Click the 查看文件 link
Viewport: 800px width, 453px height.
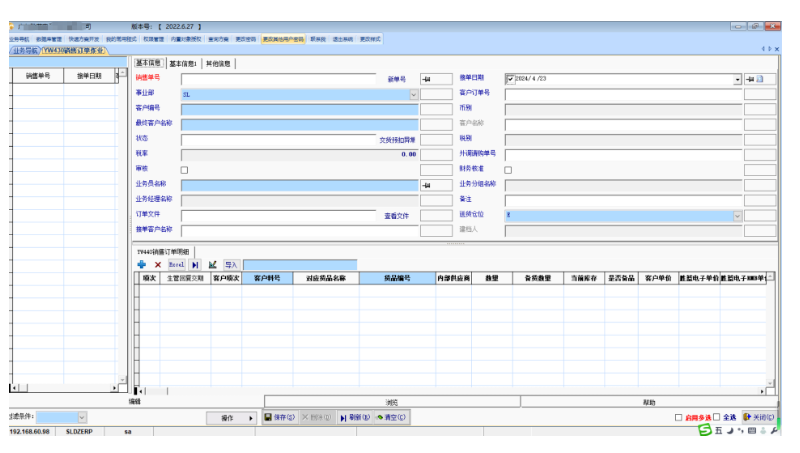pyautogui.click(x=396, y=216)
